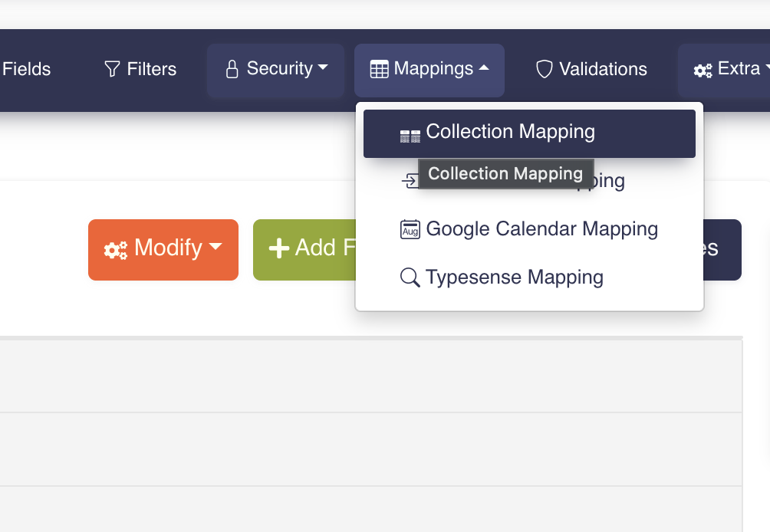Viewport: 770px width, 532px height.
Task: Click the table grid icon on Mappings
Action: point(379,70)
